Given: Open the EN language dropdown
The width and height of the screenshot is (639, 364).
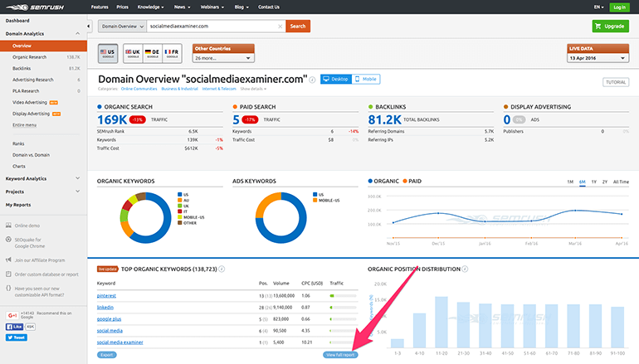Looking at the screenshot, I should tap(598, 7).
